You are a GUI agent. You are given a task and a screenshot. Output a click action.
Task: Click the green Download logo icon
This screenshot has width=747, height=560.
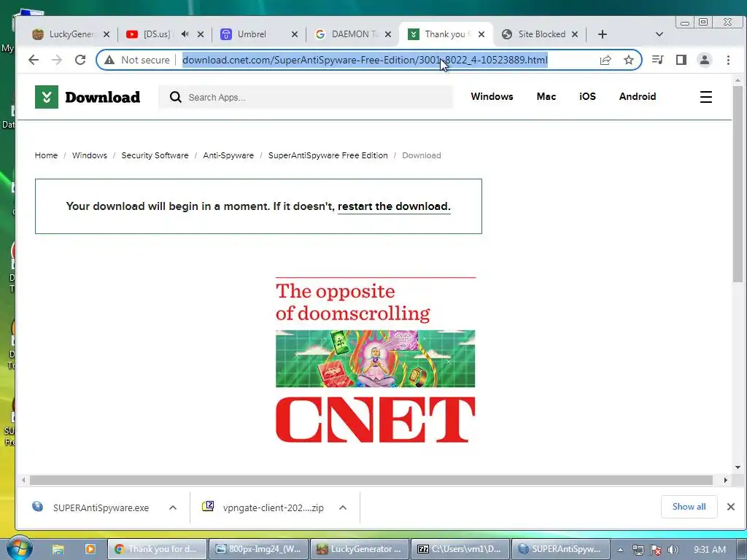click(x=47, y=97)
